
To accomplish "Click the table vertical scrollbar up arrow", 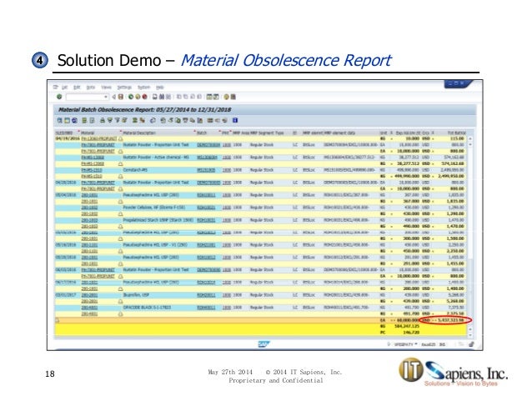I will (470, 138).
